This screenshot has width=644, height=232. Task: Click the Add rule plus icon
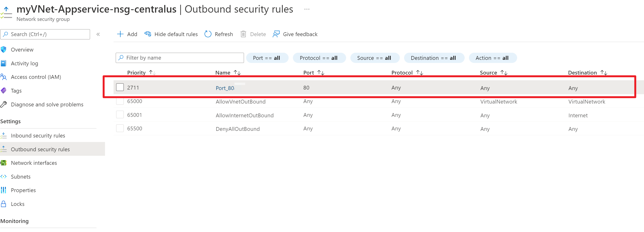(x=120, y=34)
